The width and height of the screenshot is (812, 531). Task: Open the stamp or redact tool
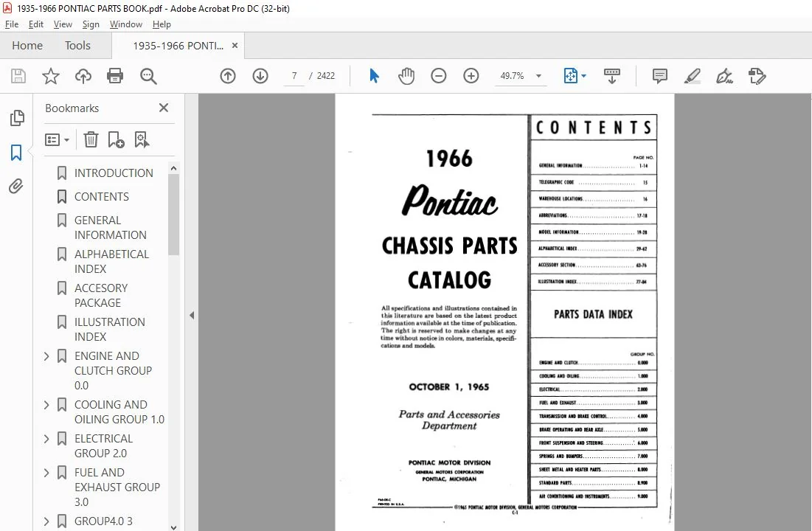(757, 76)
